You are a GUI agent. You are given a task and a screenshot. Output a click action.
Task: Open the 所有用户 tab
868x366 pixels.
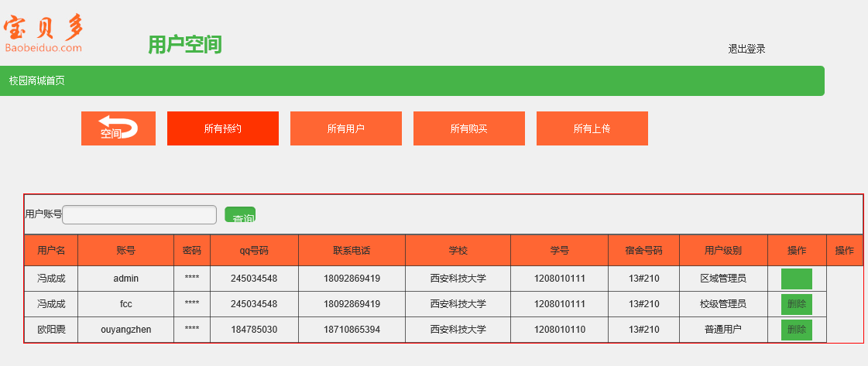[x=346, y=128]
